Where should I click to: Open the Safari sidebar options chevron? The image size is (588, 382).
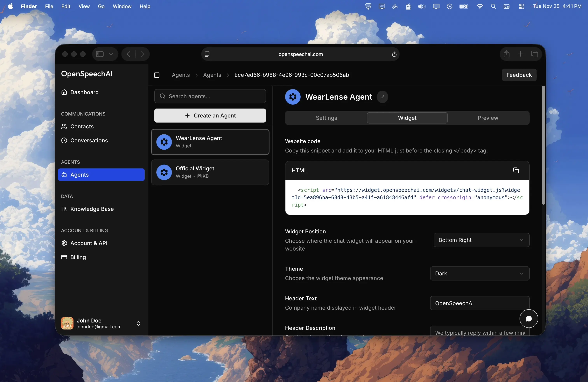(111, 54)
